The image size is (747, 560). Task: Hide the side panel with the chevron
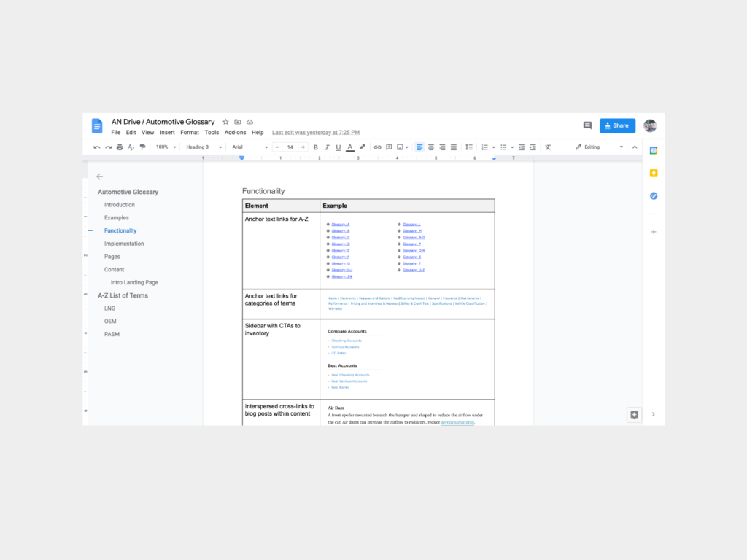pyautogui.click(x=654, y=414)
